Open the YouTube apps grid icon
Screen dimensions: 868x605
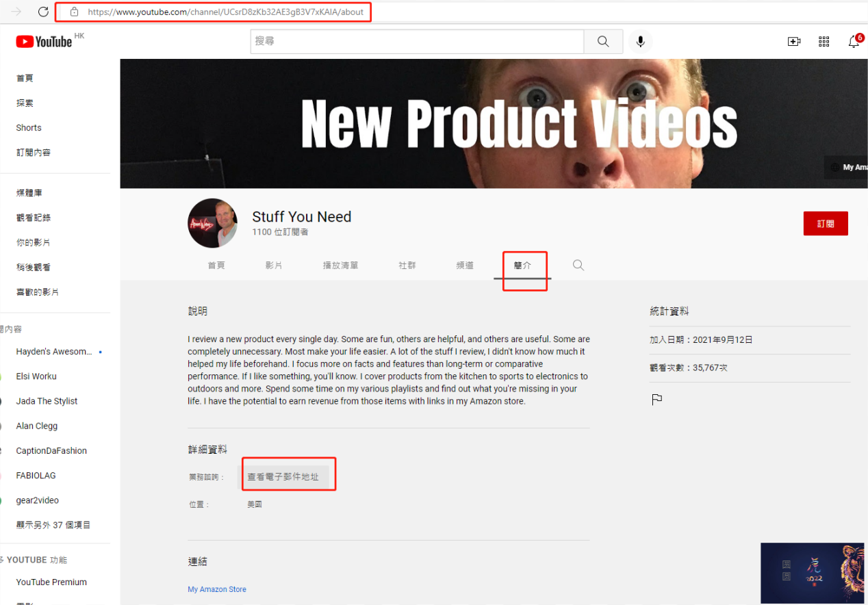pos(824,42)
